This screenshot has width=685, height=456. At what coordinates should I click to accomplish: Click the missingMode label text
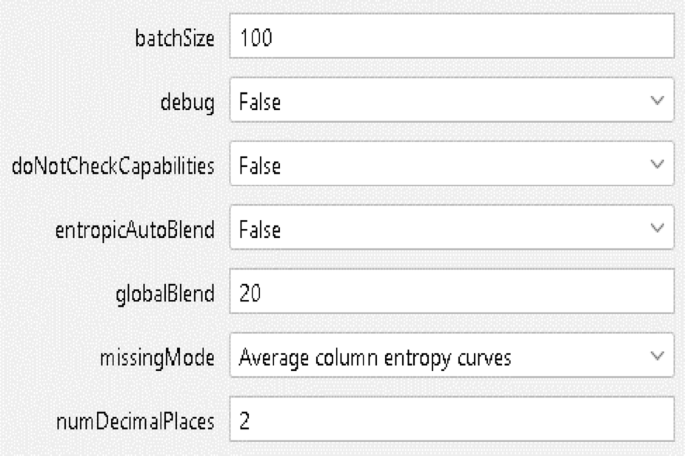(x=173, y=355)
